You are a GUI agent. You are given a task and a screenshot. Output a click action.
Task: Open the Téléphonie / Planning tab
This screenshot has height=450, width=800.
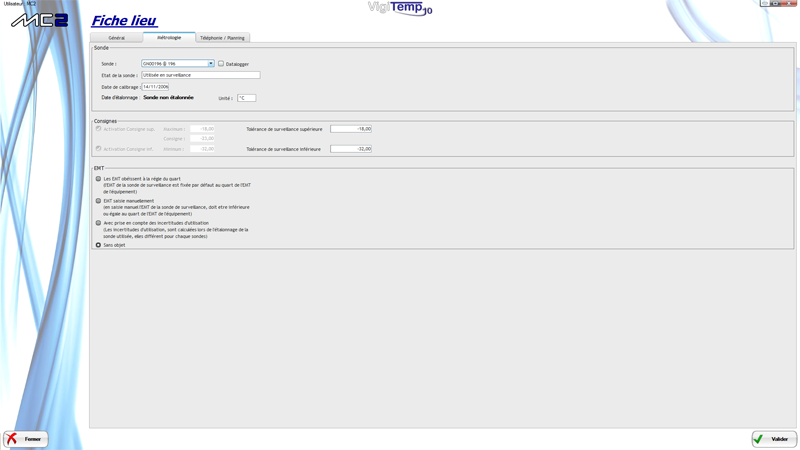(222, 38)
